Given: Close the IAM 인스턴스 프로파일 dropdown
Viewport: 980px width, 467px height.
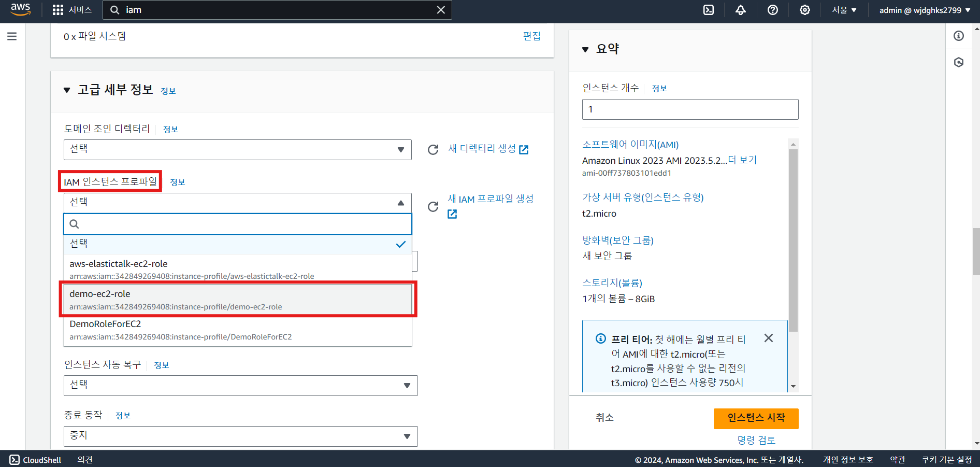Looking at the screenshot, I should coord(238,203).
